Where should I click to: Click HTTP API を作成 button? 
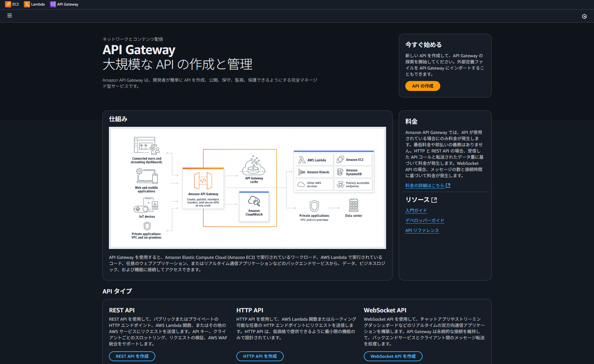(x=260, y=356)
